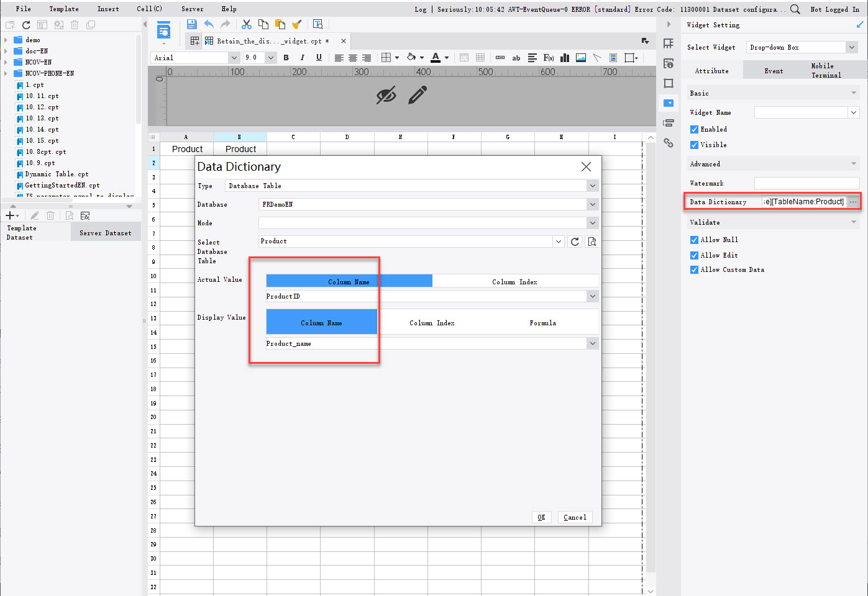Disable the Visible checkbox in Basic settings
The width and height of the screenshot is (868, 596).
click(x=694, y=145)
